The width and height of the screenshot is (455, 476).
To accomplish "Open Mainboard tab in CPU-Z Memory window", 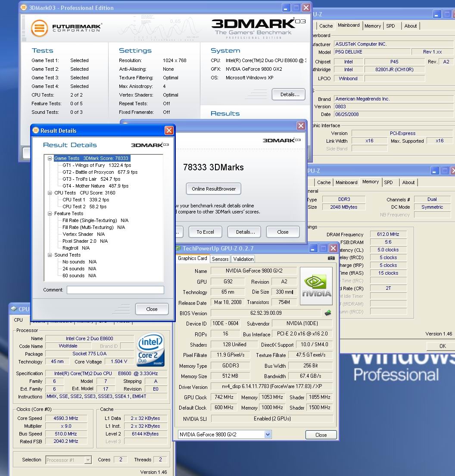I will coord(346,182).
